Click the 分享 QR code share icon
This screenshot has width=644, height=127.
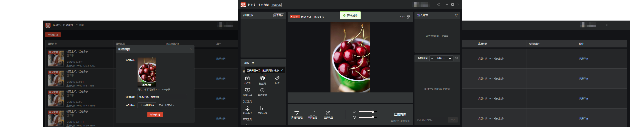pyautogui.click(x=408, y=17)
